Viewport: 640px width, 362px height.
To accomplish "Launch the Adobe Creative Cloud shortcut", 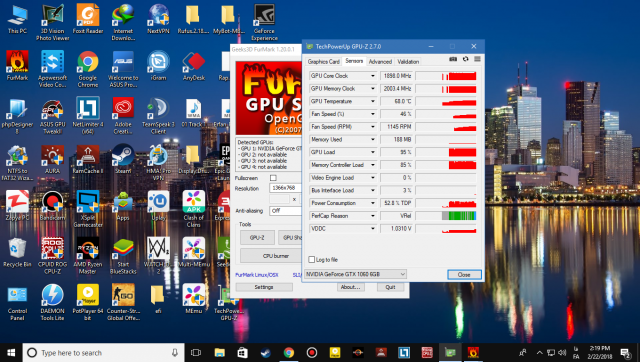I will (x=123, y=116).
